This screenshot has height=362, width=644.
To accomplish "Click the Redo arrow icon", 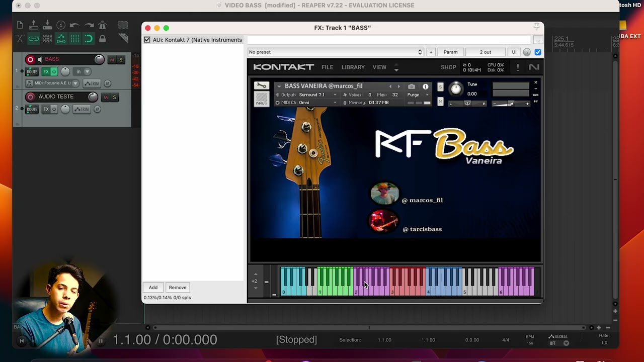I will [x=89, y=25].
